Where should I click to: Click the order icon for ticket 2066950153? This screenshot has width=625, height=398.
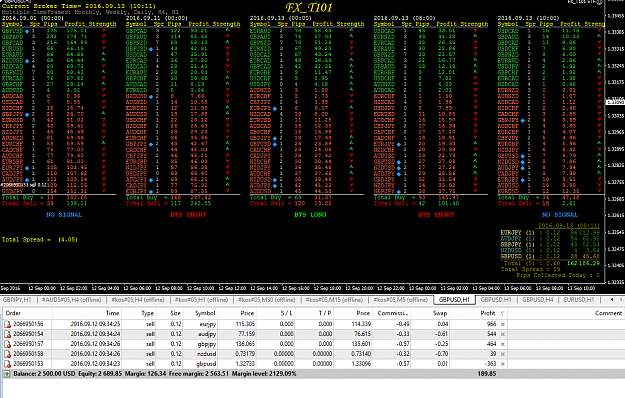tap(7, 364)
